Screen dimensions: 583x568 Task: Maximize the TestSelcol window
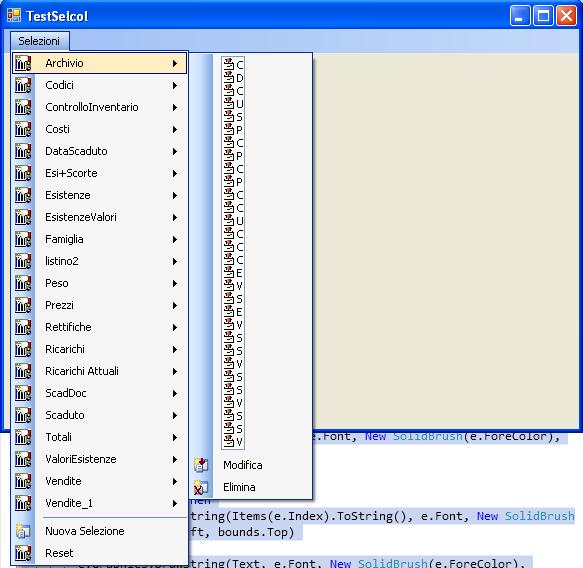543,16
